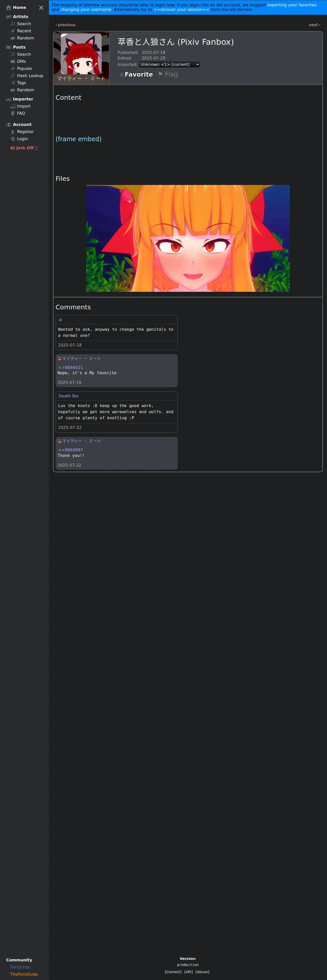The width and height of the screenshot is (327, 980).
Task: Add post to favorites
Action: coord(136,75)
